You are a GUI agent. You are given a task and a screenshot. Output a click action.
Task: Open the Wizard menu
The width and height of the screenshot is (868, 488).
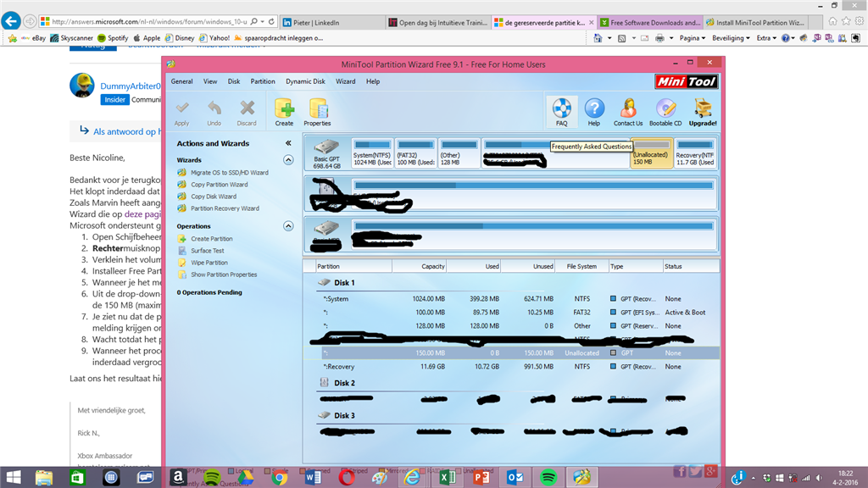coord(346,81)
